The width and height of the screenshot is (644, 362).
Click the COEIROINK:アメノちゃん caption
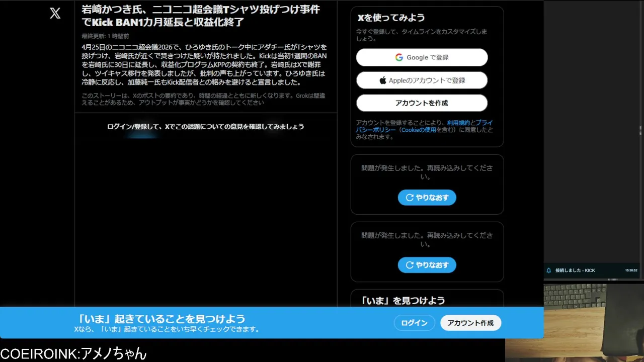click(x=73, y=353)
